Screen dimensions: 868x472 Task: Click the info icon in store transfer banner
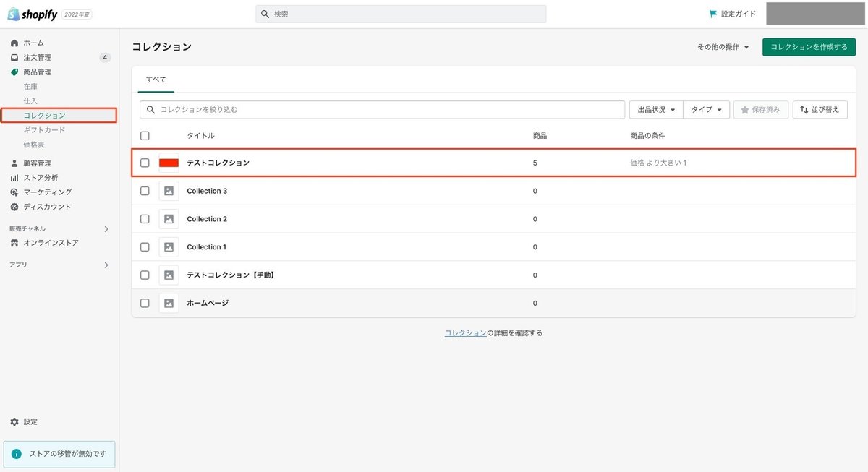(17, 454)
